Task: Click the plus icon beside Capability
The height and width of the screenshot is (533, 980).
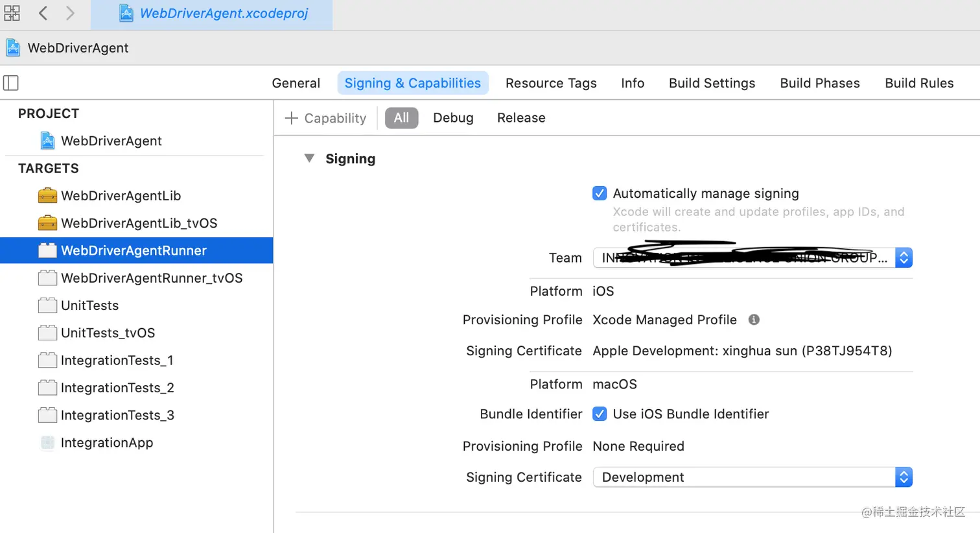Action: click(x=292, y=118)
